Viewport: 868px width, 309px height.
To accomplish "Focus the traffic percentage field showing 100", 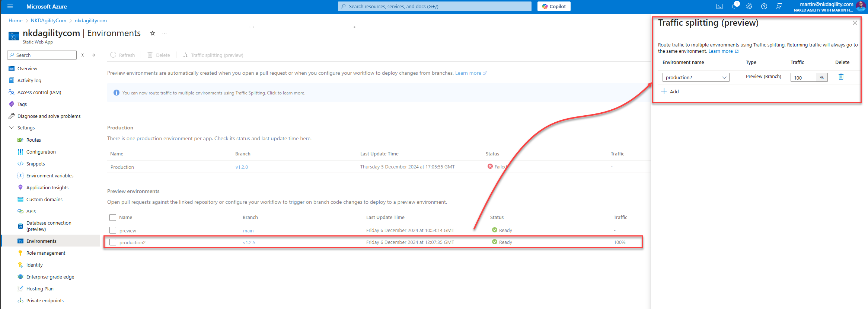I will pyautogui.click(x=803, y=77).
